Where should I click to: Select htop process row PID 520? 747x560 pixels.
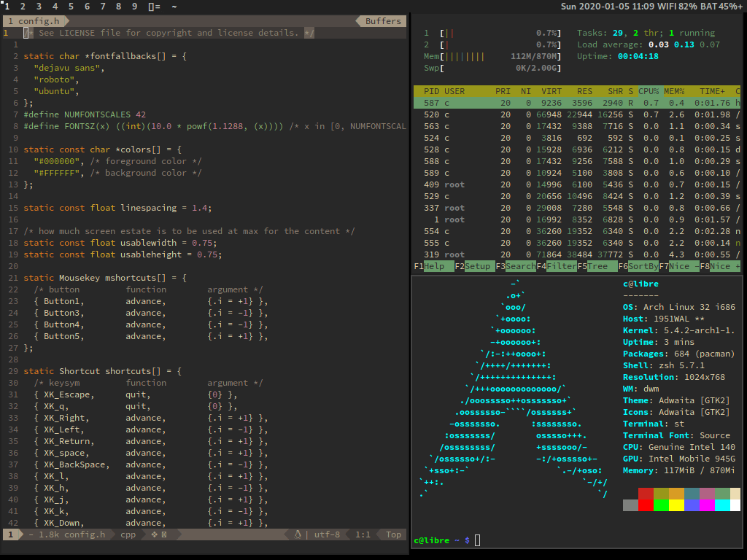pos(577,114)
